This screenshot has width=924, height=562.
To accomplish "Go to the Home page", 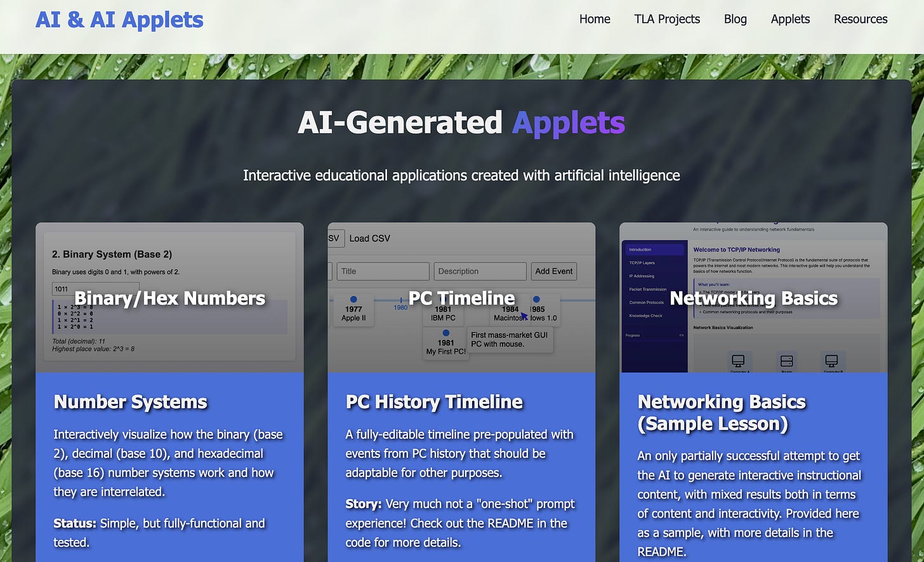I will pyautogui.click(x=595, y=19).
